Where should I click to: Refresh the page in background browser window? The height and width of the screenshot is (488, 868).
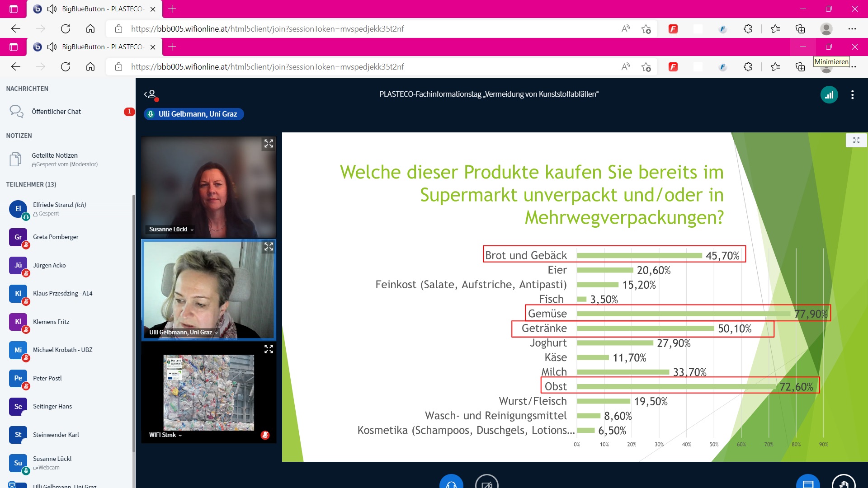tap(66, 29)
